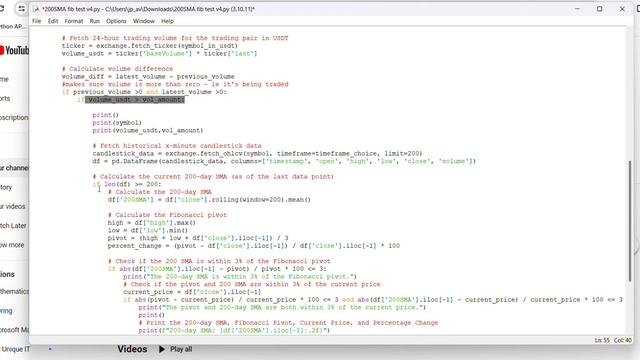Open the Run menu
This screenshot has height=360, width=640.
click(x=95, y=21)
